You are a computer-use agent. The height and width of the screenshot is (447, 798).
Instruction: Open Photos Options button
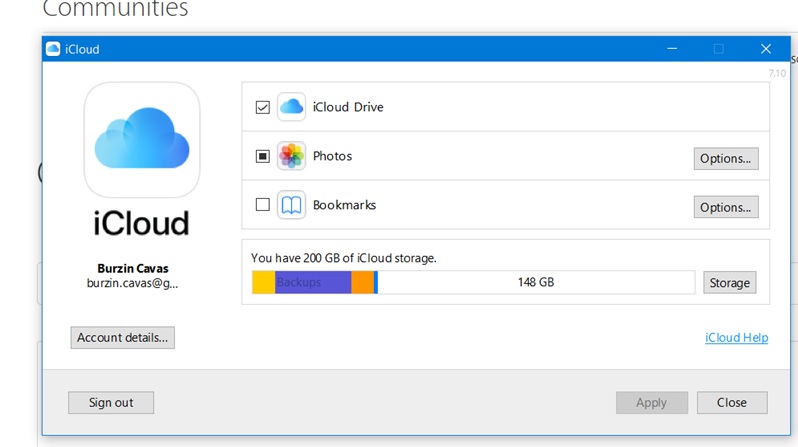726,158
